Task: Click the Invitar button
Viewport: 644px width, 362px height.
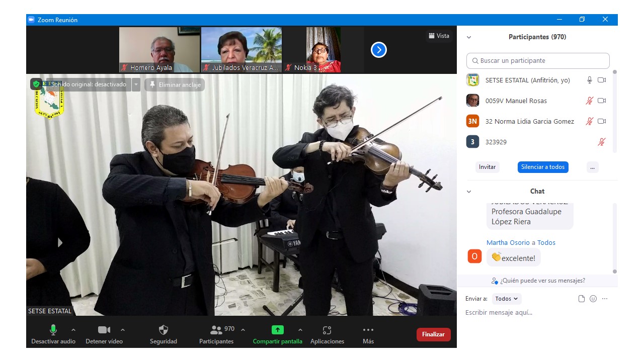Action: [487, 167]
